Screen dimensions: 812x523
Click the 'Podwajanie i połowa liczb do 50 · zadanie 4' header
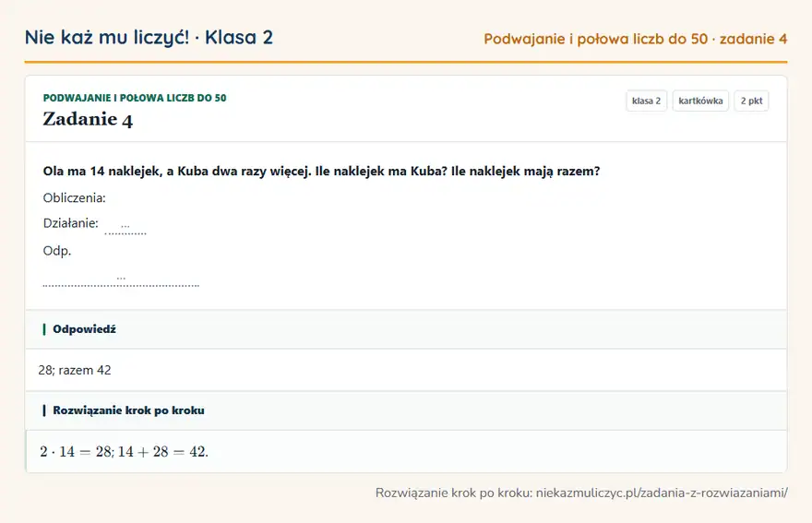[636, 39]
